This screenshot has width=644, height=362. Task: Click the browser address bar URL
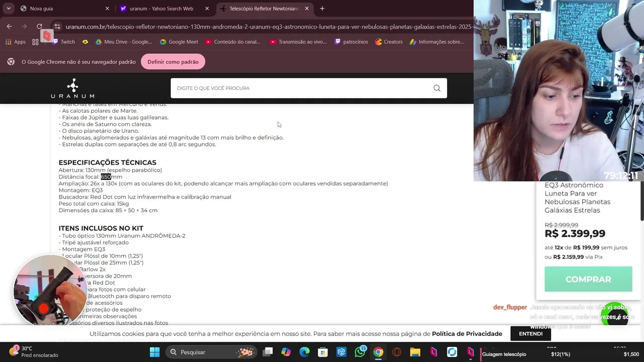(268, 27)
